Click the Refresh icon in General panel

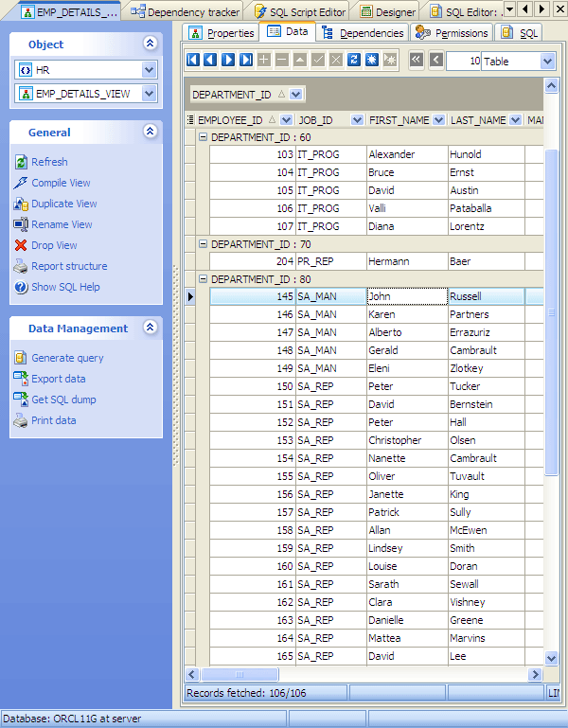pos(22,162)
